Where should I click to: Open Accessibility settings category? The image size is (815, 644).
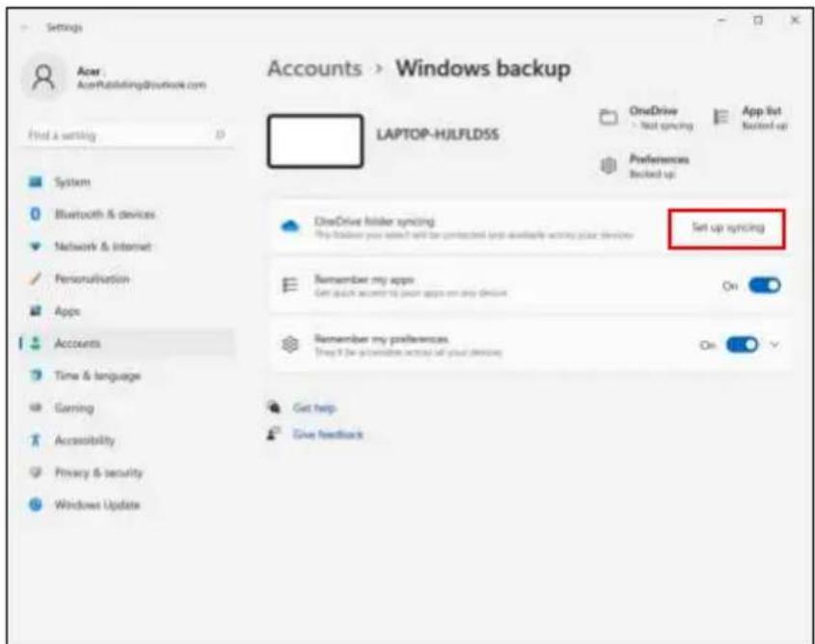tap(128, 440)
